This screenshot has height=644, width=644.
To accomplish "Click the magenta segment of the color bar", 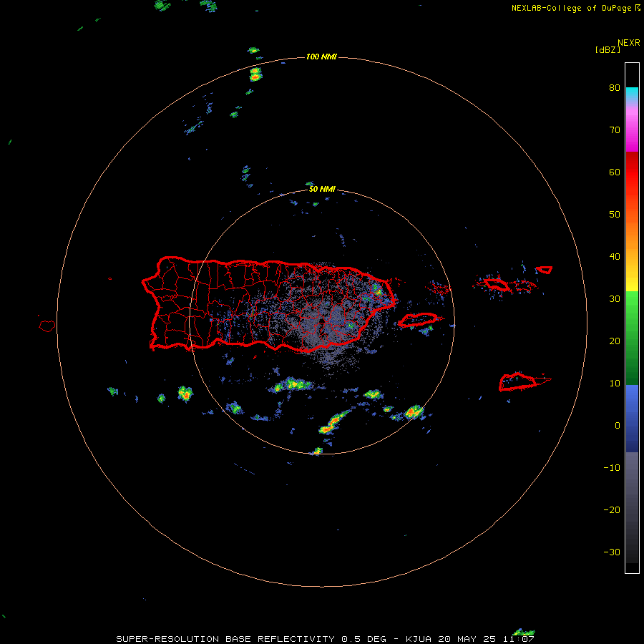I will [632, 130].
